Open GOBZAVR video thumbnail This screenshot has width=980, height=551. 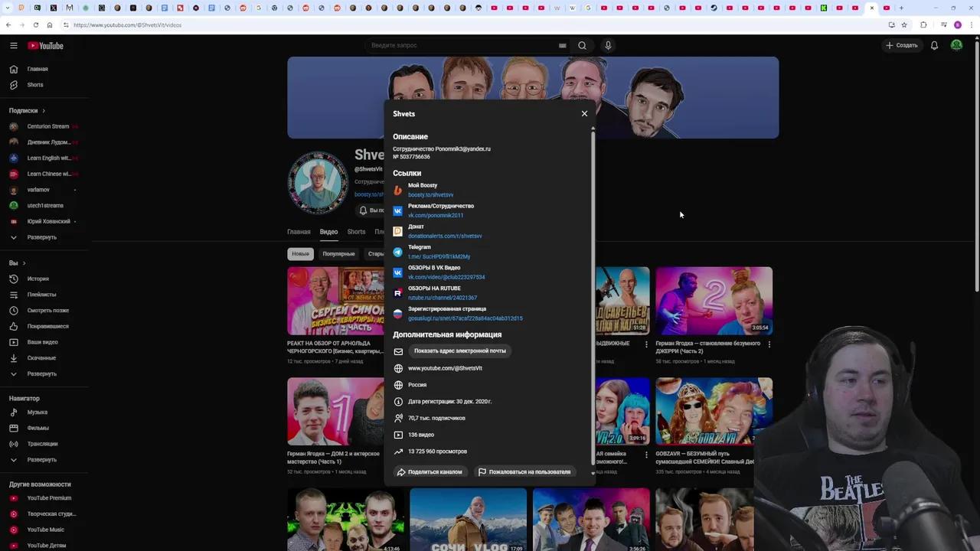714,411
